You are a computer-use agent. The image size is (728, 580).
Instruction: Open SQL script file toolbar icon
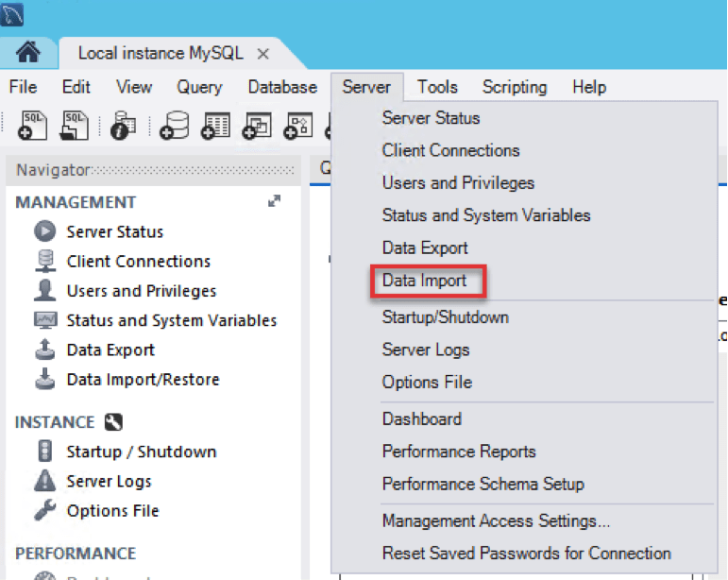[75, 126]
